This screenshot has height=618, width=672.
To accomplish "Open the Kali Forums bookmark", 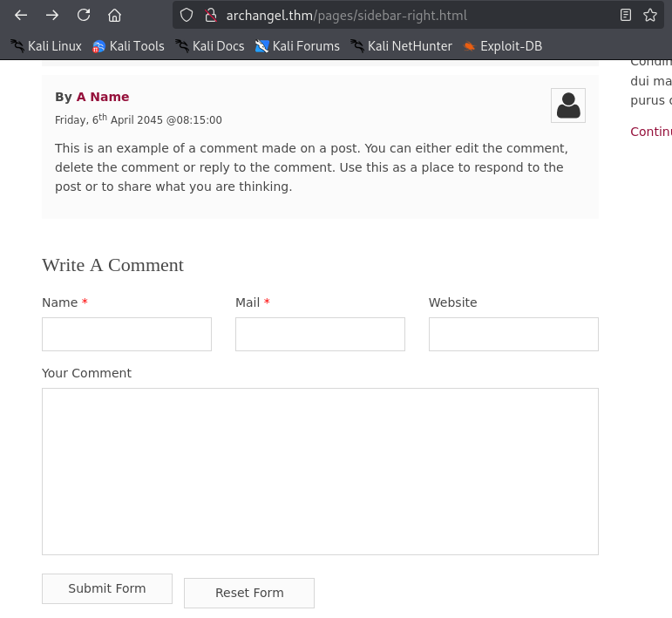I will (x=297, y=46).
